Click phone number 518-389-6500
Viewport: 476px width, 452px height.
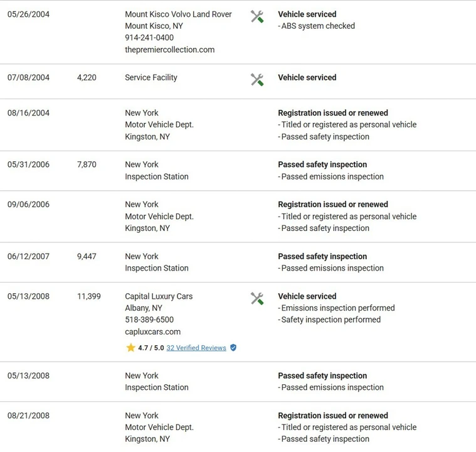(149, 320)
